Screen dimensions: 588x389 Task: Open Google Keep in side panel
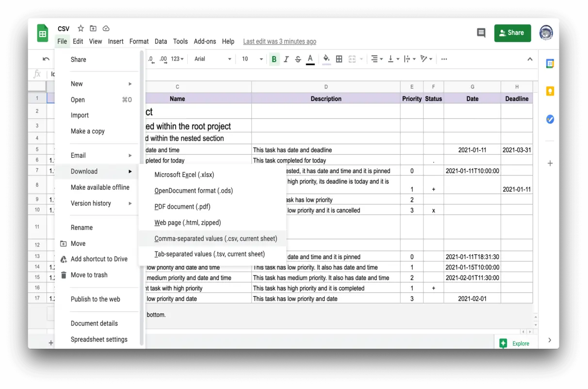click(x=550, y=91)
